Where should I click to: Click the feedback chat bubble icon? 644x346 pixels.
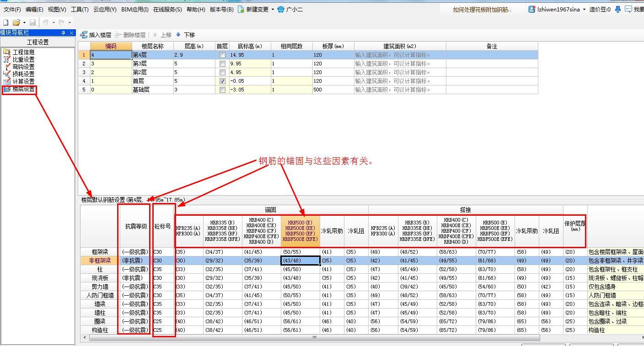pyautogui.click(x=628, y=9)
